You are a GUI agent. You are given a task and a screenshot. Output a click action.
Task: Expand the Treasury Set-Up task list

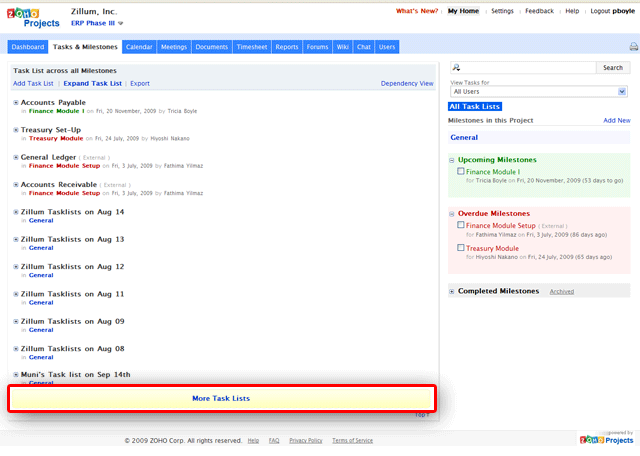pos(16,130)
